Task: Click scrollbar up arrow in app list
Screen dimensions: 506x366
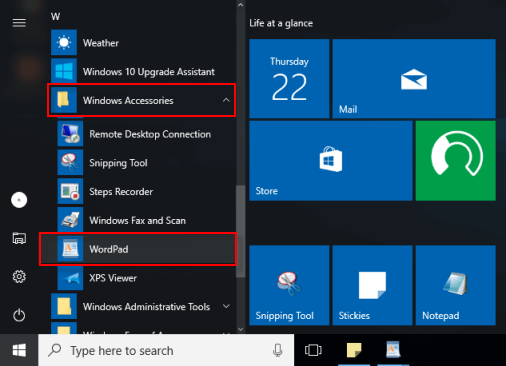Action: coord(240,5)
